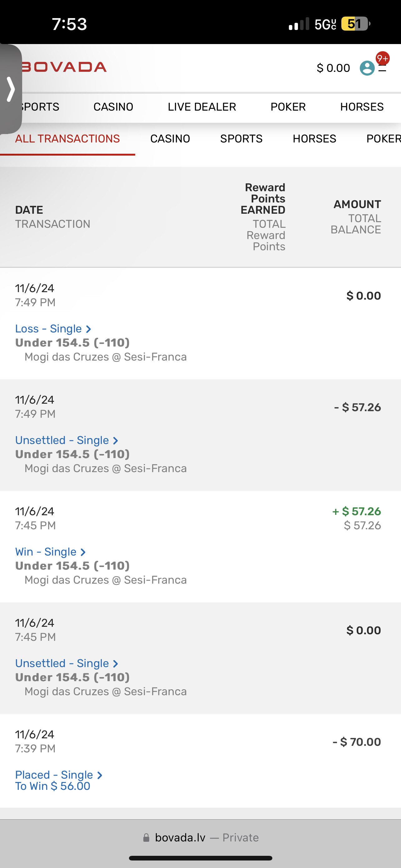Open Horses in the top navigation
This screenshot has height=868, width=401.
[362, 107]
